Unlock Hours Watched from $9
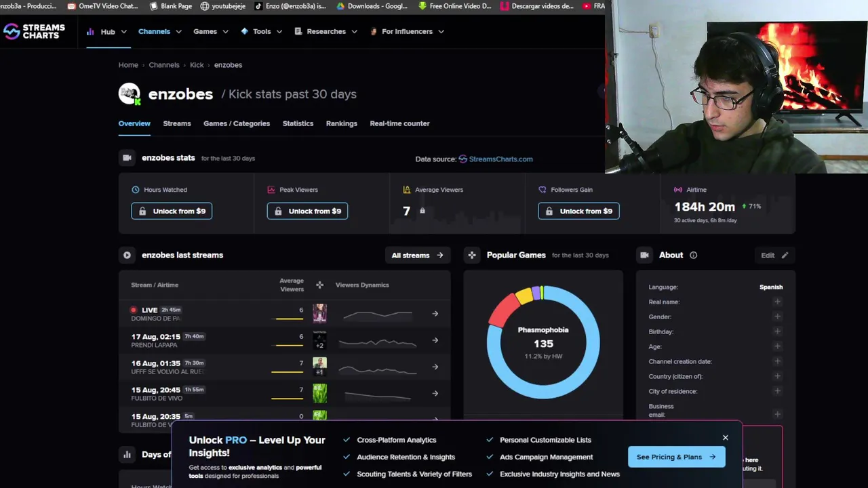The width and height of the screenshot is (868, 488). coord(172,211)
